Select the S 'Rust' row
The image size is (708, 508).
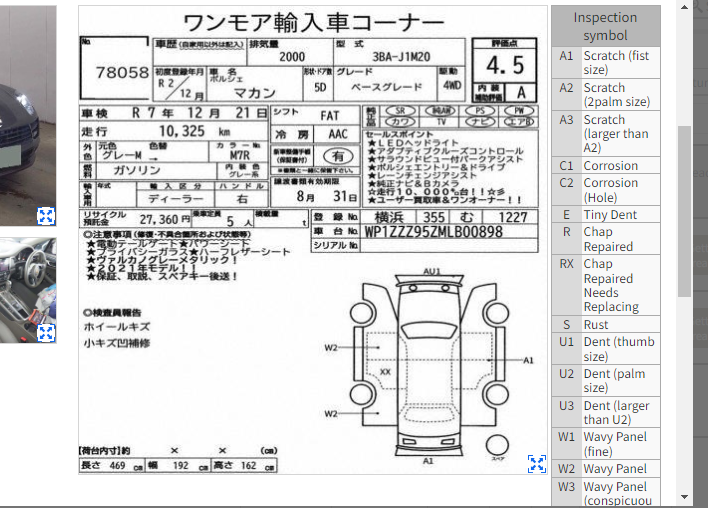(x=606, y=324)
